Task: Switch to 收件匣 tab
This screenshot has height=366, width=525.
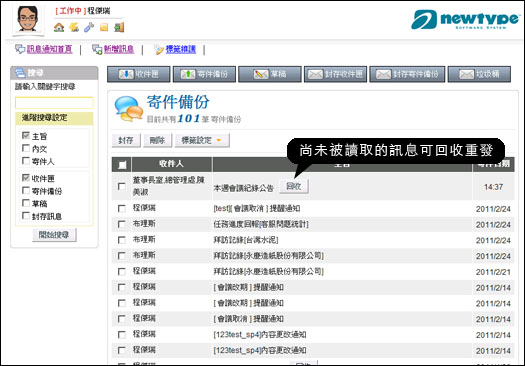Action: pos(139,74)
